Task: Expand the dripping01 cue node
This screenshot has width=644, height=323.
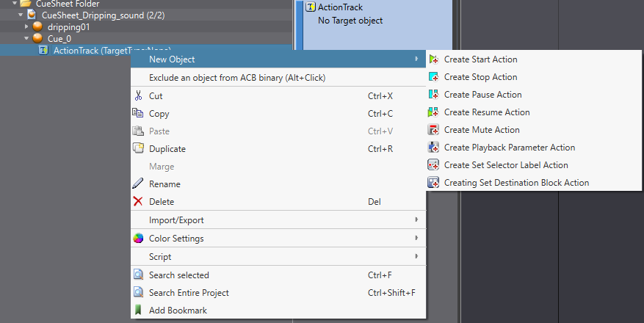Action: [27, 26]
